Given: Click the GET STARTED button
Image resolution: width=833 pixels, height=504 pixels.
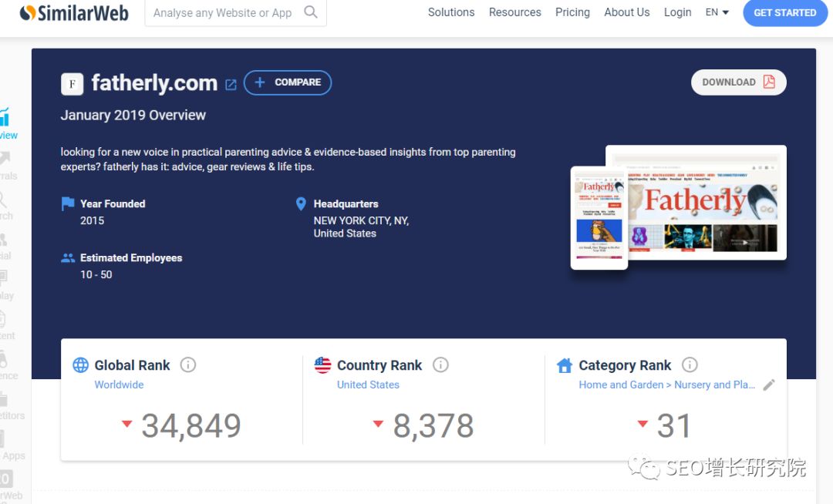Looking at the screenshot, I should tap(784, 13).
